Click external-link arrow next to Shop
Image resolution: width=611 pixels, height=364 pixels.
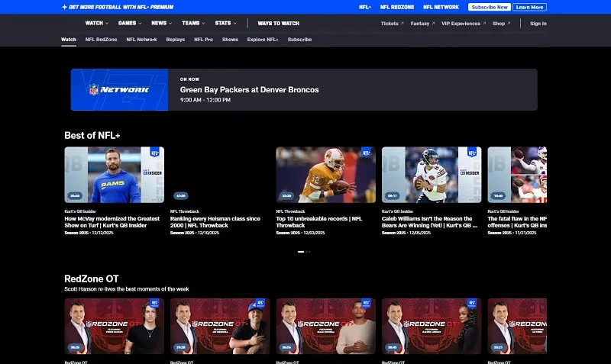tap(509, 24)
